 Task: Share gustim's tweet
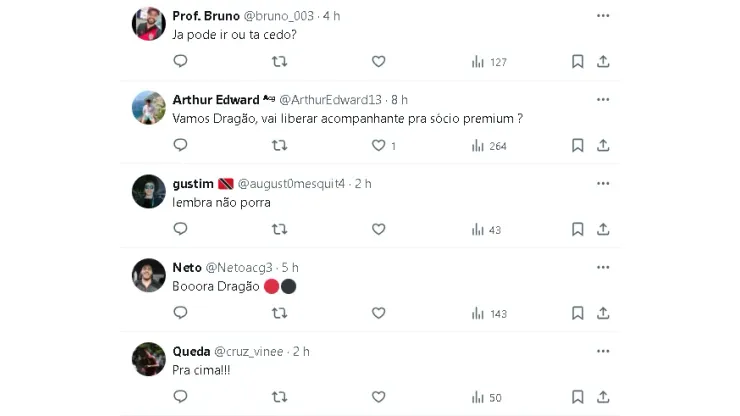[x=603, y=230]
